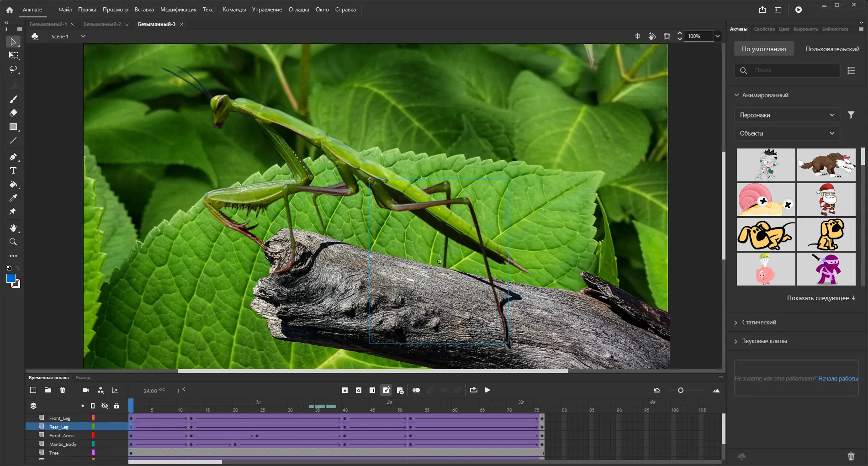Click the new layer icon in timeline
The image size is (868, 466).
[x=33, y=390]
